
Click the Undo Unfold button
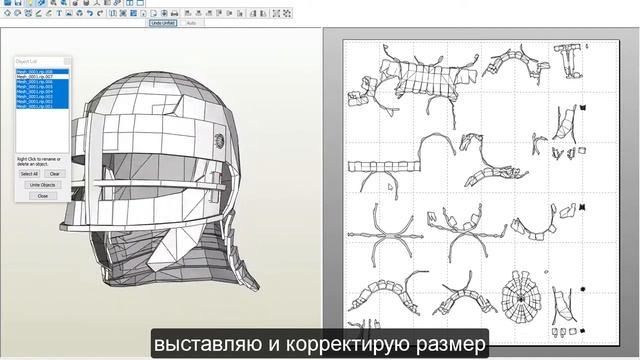[x=163, y=23]
